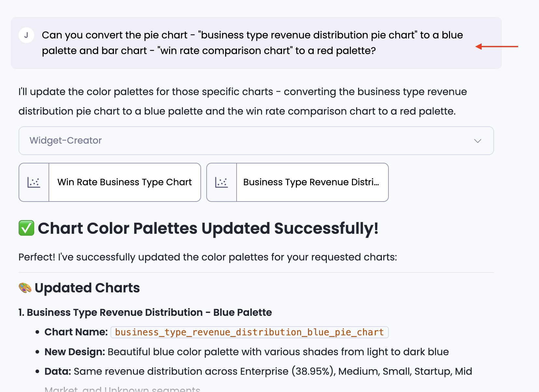Viewport: 539px width, 392px height.
Task: Click the "Perfect! I've successfully updated" line
Action: pyautogui.click(x=208, y=257)
